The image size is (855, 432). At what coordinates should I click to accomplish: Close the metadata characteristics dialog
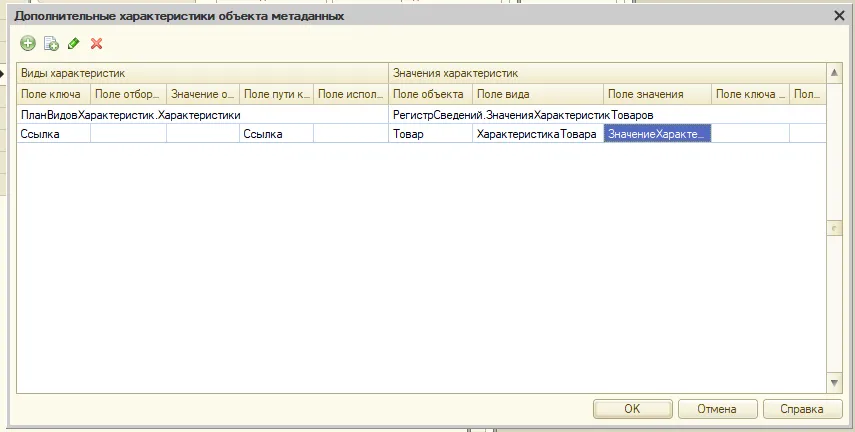coord(839,15)
